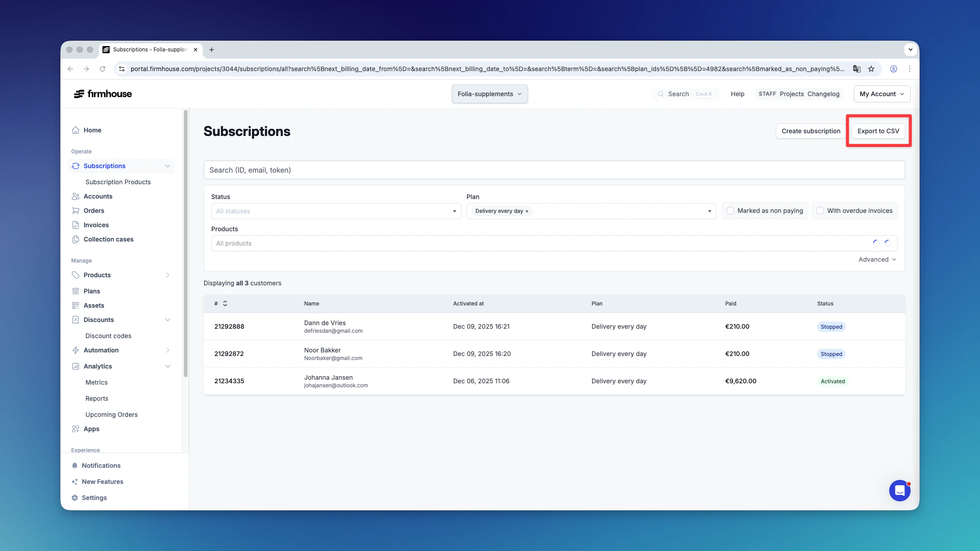Collapse the Analytics sidebar chevron
Viewport: 980px width, 551px height.
click(x=168, y=366)
